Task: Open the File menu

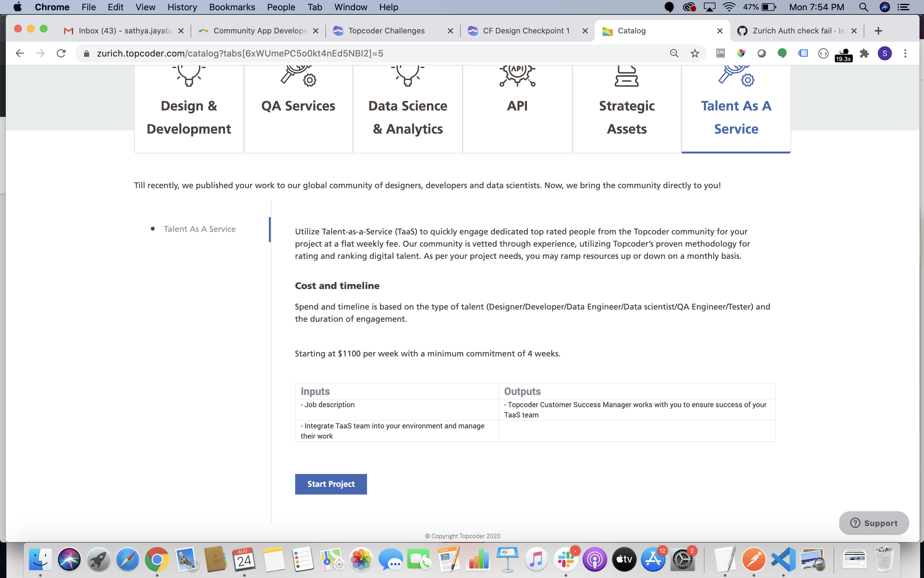Action: click(89, 7)
